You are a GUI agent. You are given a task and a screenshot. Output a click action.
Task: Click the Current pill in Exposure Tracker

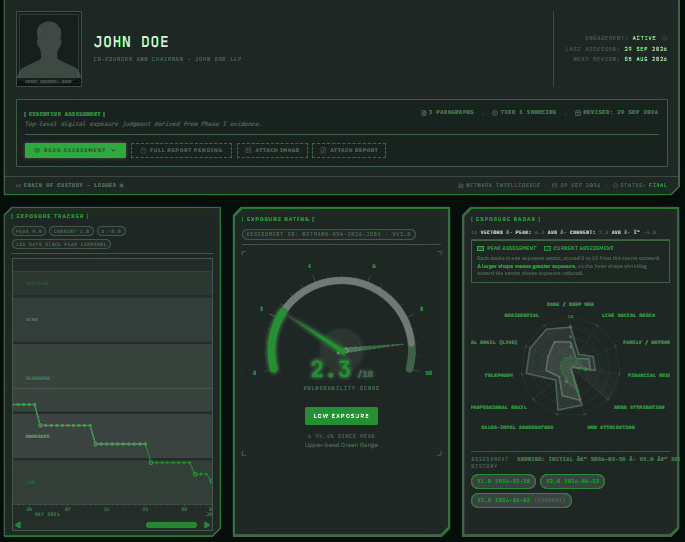click(71, 231)
